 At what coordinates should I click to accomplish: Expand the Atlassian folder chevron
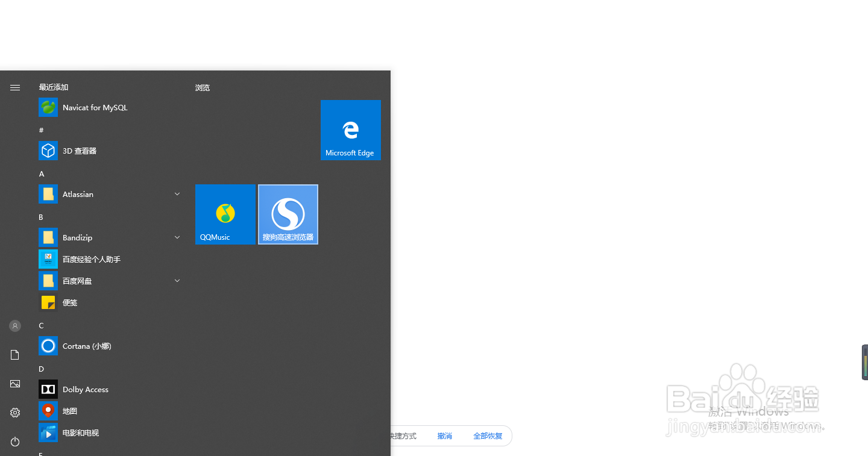177,194
